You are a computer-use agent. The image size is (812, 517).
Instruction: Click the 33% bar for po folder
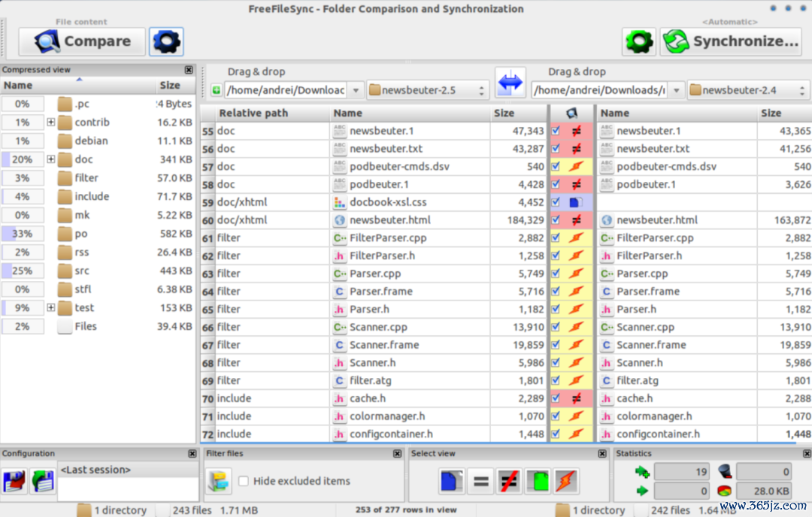pyautogui.click(x=23, y=234)
